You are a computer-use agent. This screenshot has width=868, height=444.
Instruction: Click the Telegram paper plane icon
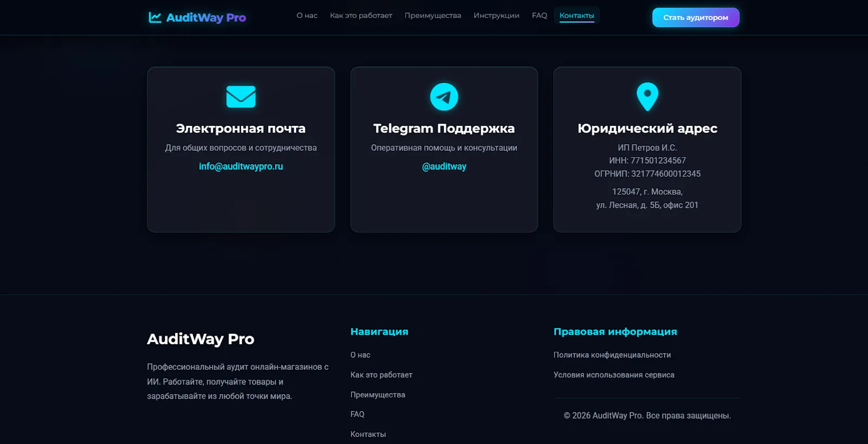(x=444, y=96)
